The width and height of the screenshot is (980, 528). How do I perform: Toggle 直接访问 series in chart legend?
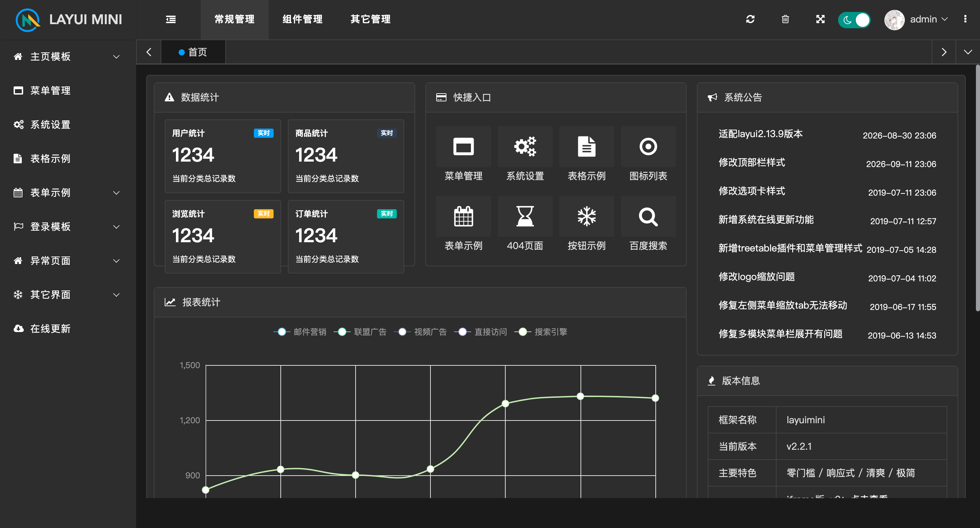point(480,332)
